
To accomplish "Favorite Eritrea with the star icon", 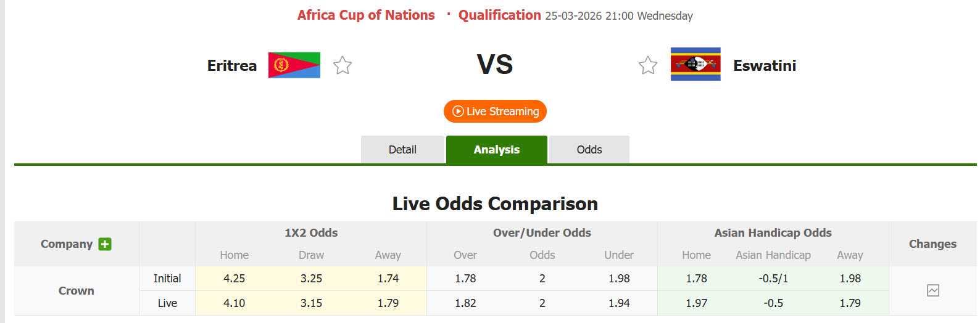I will [x=343, y=65].
